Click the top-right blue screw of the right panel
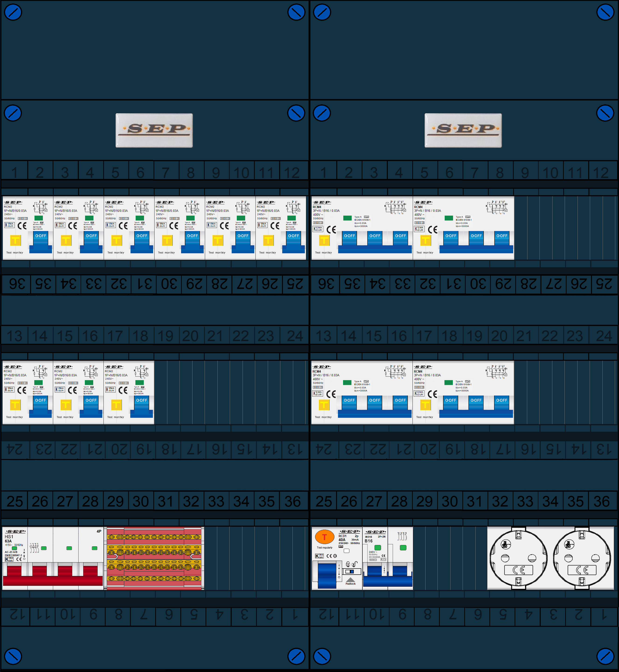 605,12
